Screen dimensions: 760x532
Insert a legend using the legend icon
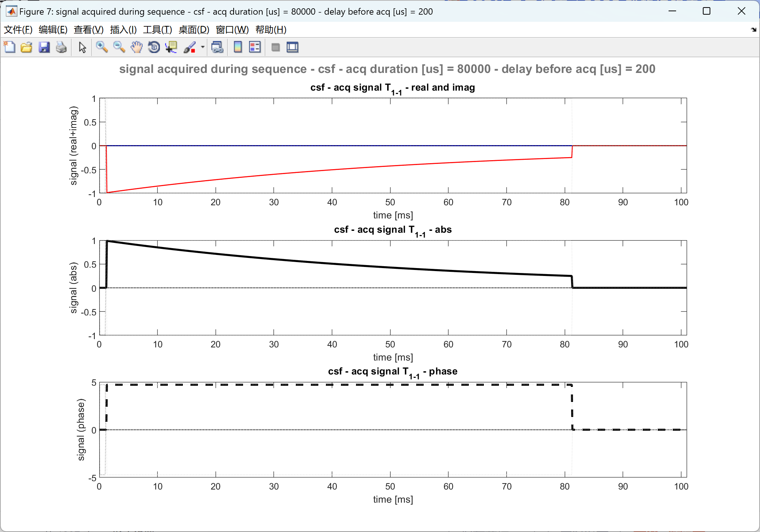click(255, 47)
